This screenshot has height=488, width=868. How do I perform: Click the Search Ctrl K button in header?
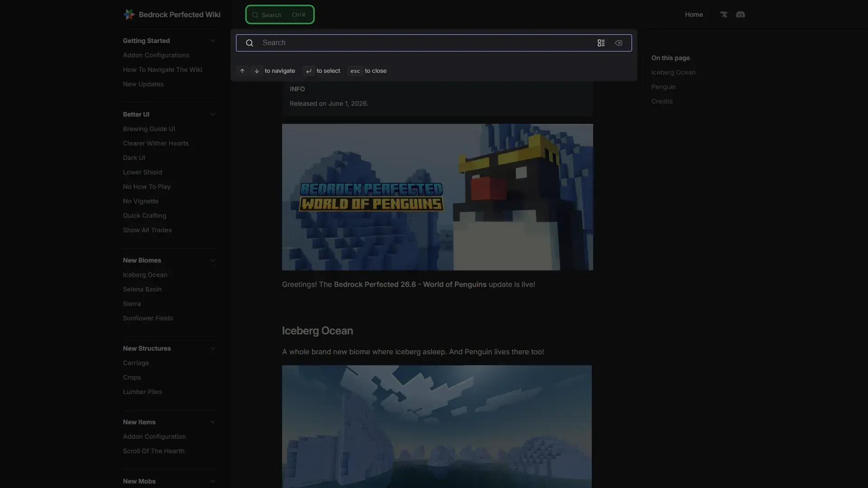tap(280, 14)
